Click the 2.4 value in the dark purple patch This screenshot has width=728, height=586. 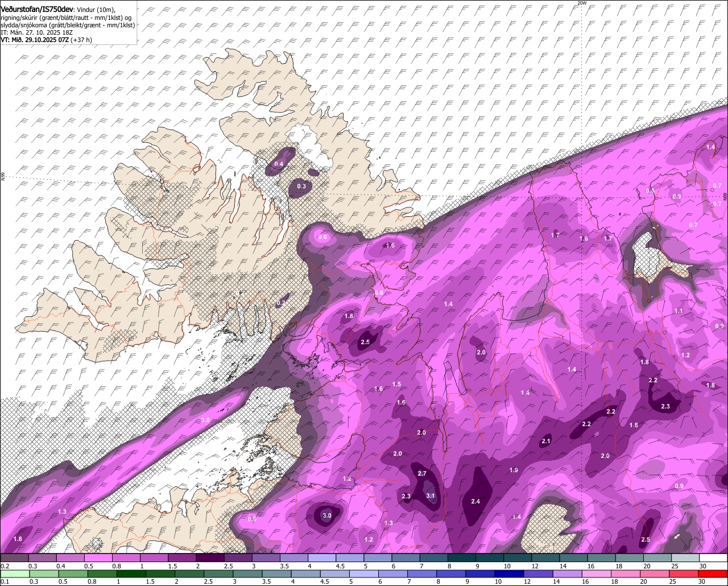coord(476,501)
